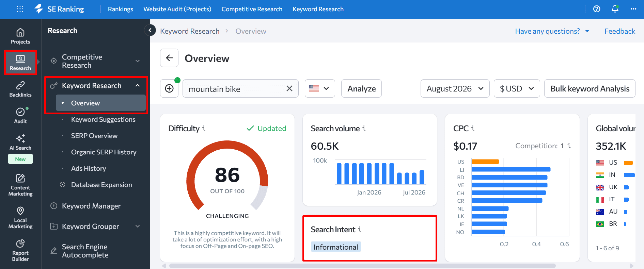Click the Analyze button
This screenshot has height=269, width=644.
click(x=361, y=88)
